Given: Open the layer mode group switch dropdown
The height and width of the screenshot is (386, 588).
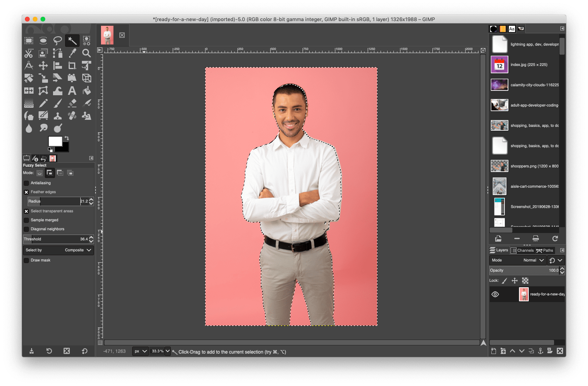Looking at the screenshot, I should click(x=556, y=260).
